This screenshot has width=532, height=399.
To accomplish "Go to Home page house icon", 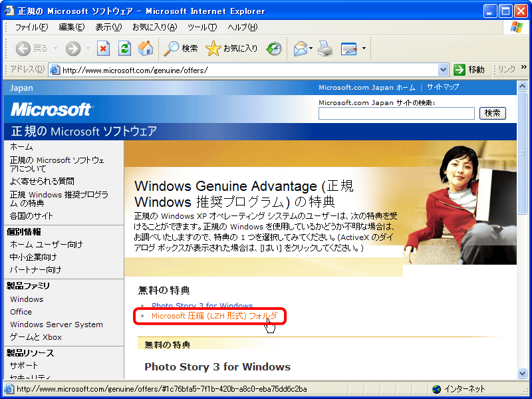I will pyautogui.click(x=146, y=49).
